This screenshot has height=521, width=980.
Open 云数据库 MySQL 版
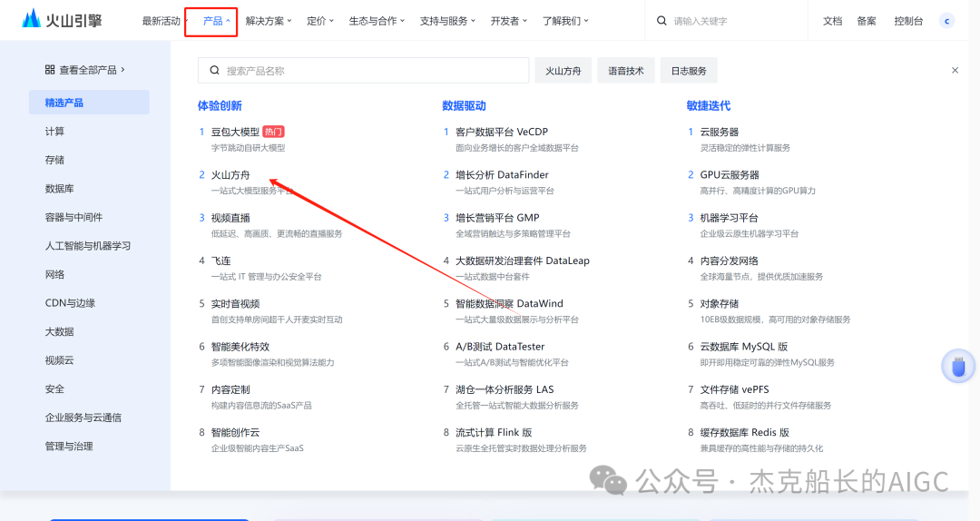click(x=744, y=347)
